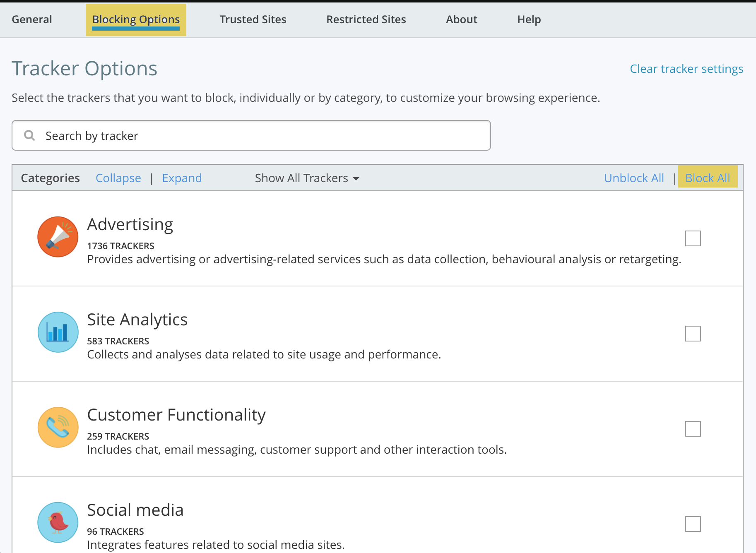Click the Block All link

[708, 178]
